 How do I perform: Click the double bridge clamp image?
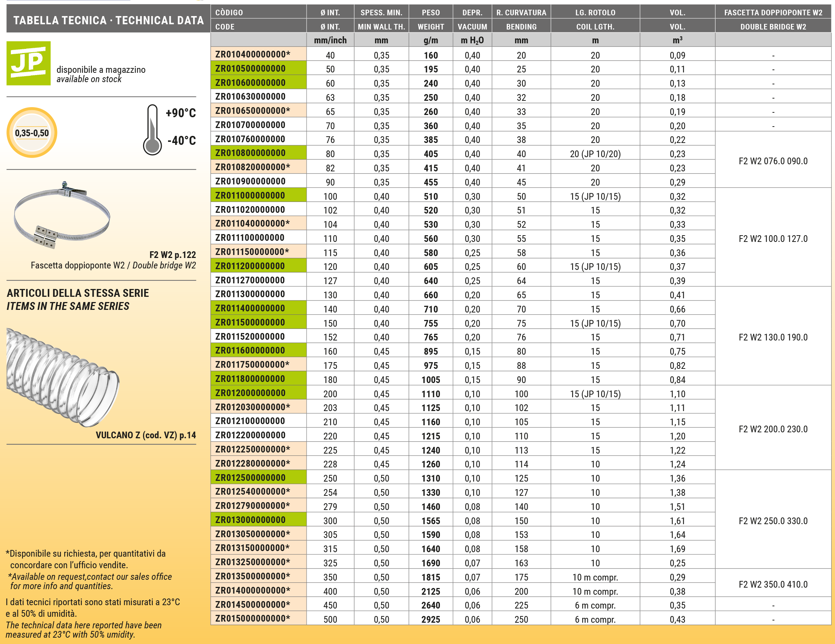62,215
